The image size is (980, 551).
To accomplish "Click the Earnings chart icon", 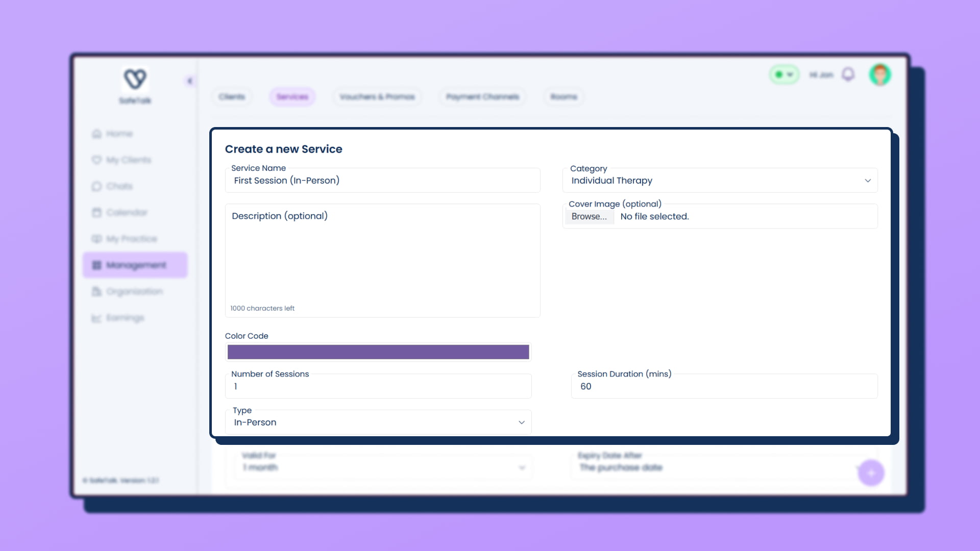I will click(96, 318).
